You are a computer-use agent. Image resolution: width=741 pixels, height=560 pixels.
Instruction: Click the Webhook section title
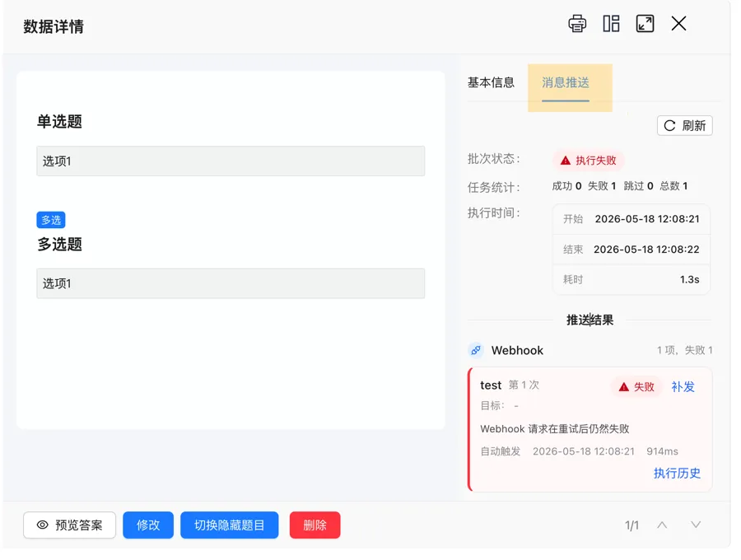click(517, 350)
